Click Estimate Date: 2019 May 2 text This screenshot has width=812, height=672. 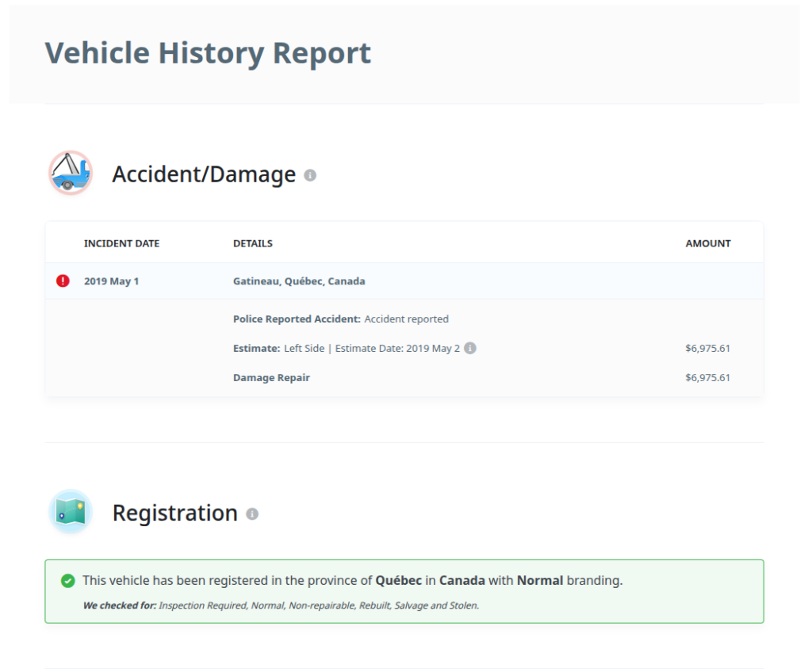397,349
